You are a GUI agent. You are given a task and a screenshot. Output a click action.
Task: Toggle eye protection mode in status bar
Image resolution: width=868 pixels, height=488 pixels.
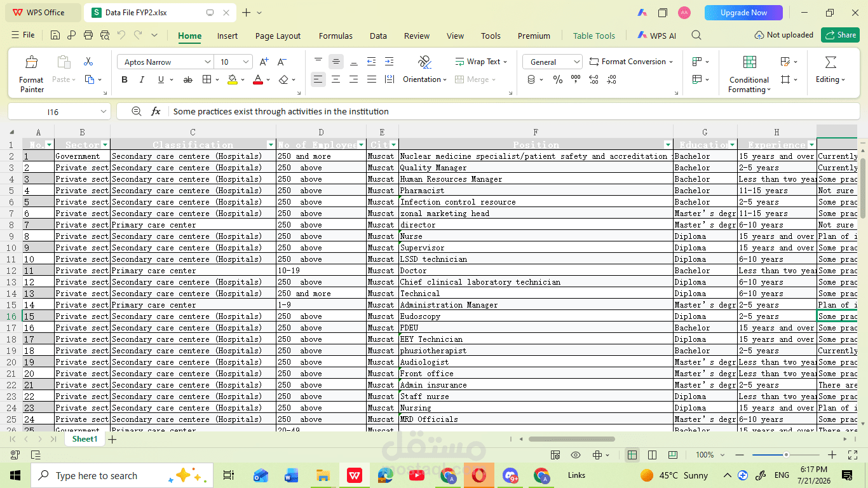coord(576,455)
